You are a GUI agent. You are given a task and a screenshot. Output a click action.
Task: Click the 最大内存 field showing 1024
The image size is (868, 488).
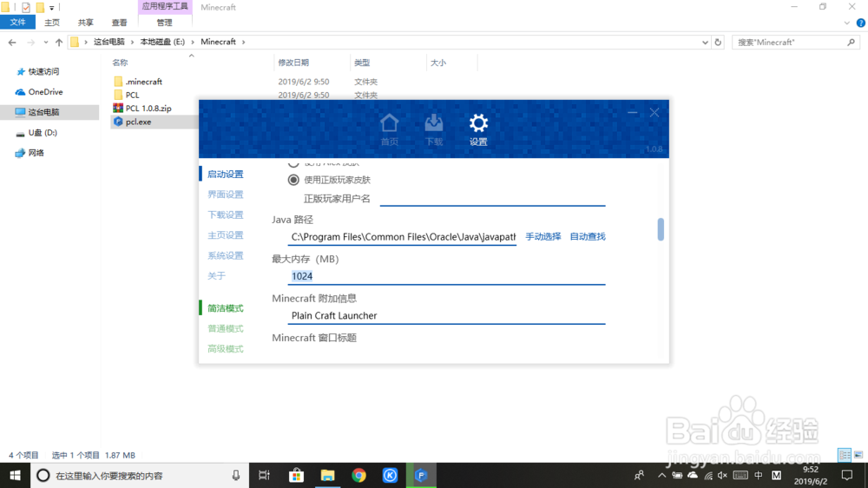446,276
